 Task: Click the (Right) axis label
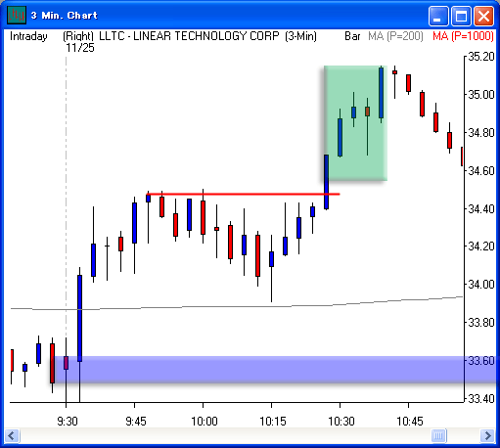tap(78, 36)
